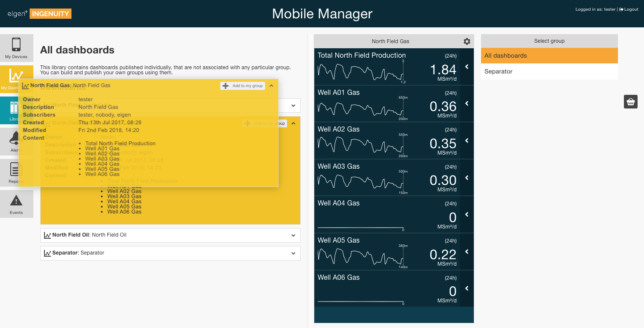
Task: Expand the North Field Oil dashboard
Action: click(293, 235)
